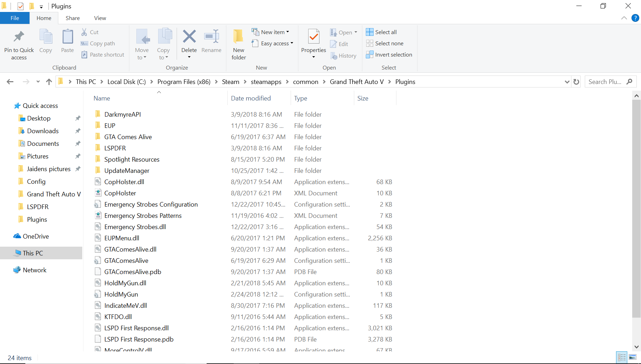641x364 pixels.
Task: Expand address bar history dropdown
Action: [567, 82]
